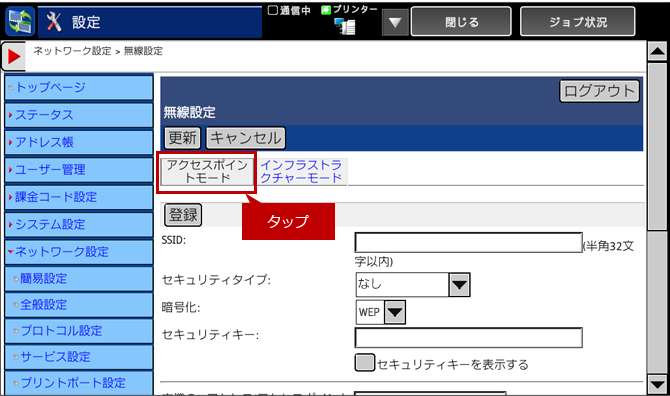Click the 無線設定 page heading

189,112
